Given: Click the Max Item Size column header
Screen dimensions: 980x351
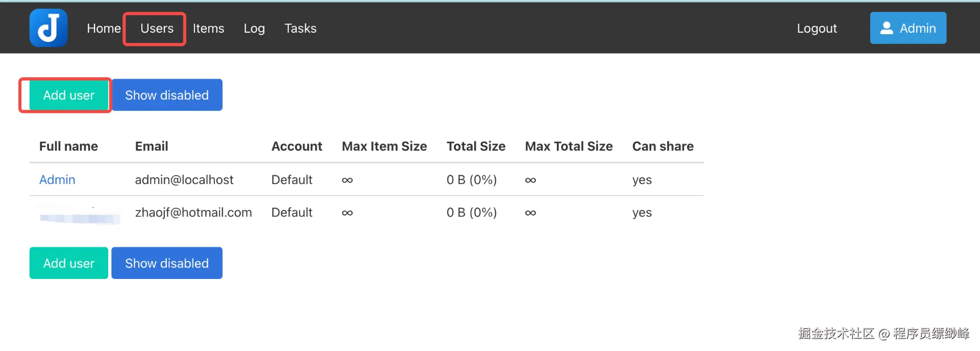Looking at the screenshot, I should 384,147.
